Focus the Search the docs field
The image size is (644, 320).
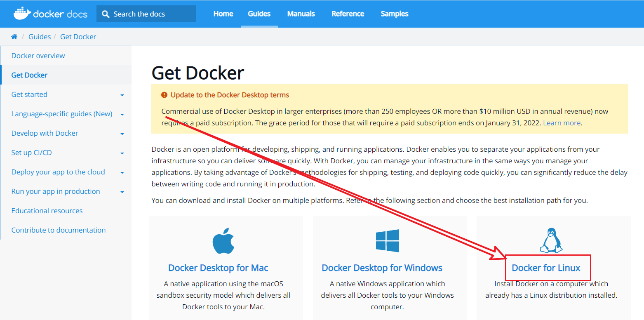point(146,14)
